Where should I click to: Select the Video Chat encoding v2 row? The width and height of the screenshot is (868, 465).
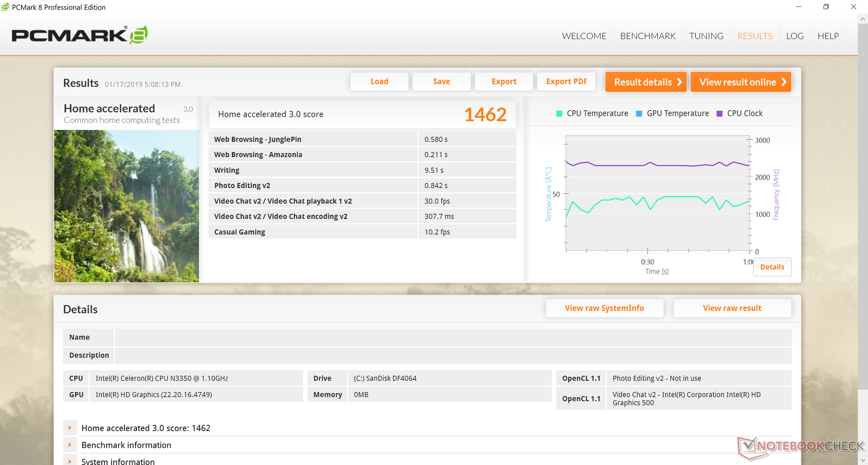tap(362, 216)
